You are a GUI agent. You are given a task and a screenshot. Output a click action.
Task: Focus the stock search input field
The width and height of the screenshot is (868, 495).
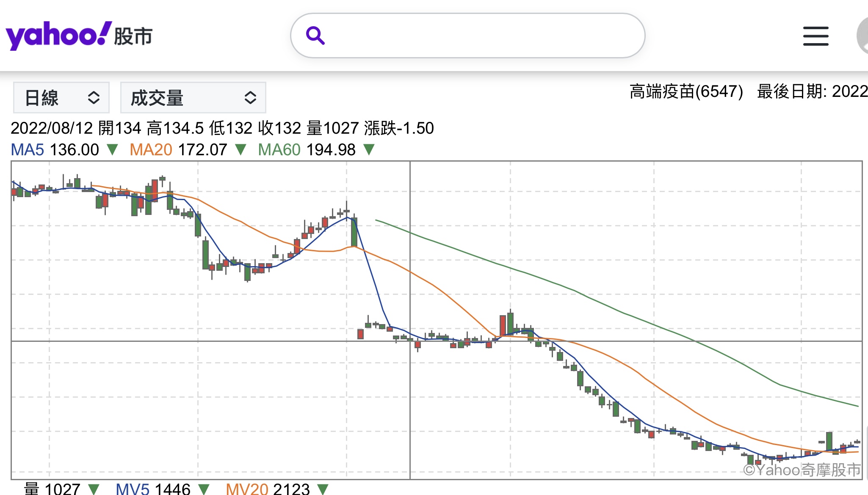(x=467, y=36)
